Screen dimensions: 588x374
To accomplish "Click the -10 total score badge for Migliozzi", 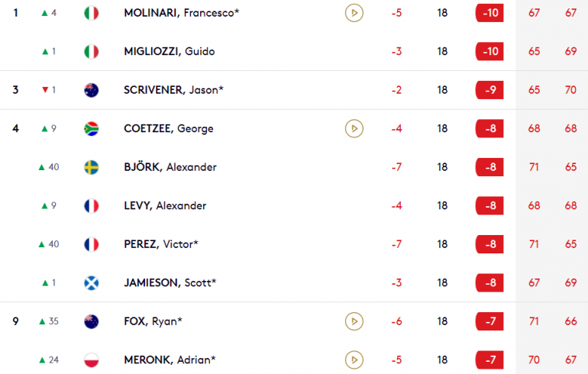I will 489,51.
